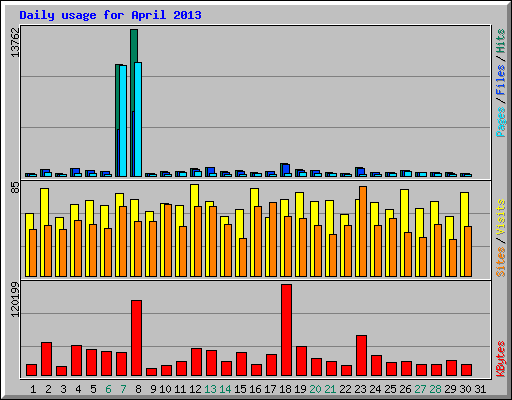Click the Pages legend label
The height and width of the screenshot is (400, 512).
point(501,122)
